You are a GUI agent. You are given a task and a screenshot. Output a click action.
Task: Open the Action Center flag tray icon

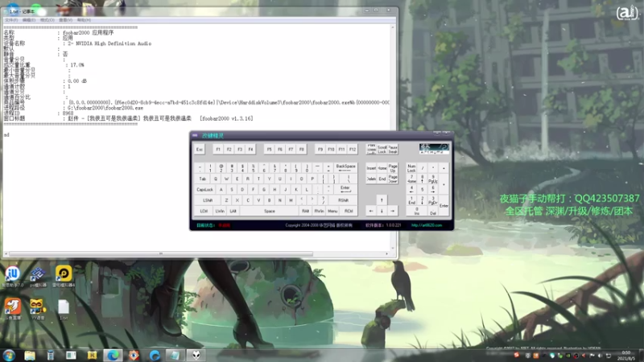tap(592, 356)
